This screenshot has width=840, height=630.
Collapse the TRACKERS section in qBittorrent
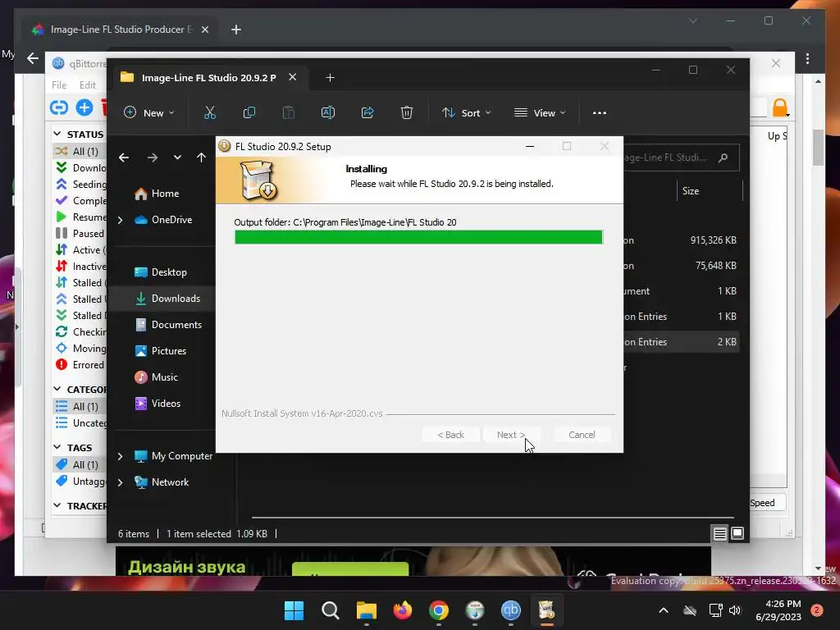point(57,505)
